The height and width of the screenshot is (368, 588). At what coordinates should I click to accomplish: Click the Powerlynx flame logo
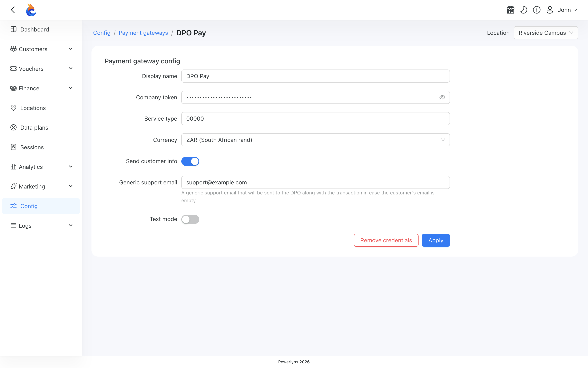tap(31, 10)
